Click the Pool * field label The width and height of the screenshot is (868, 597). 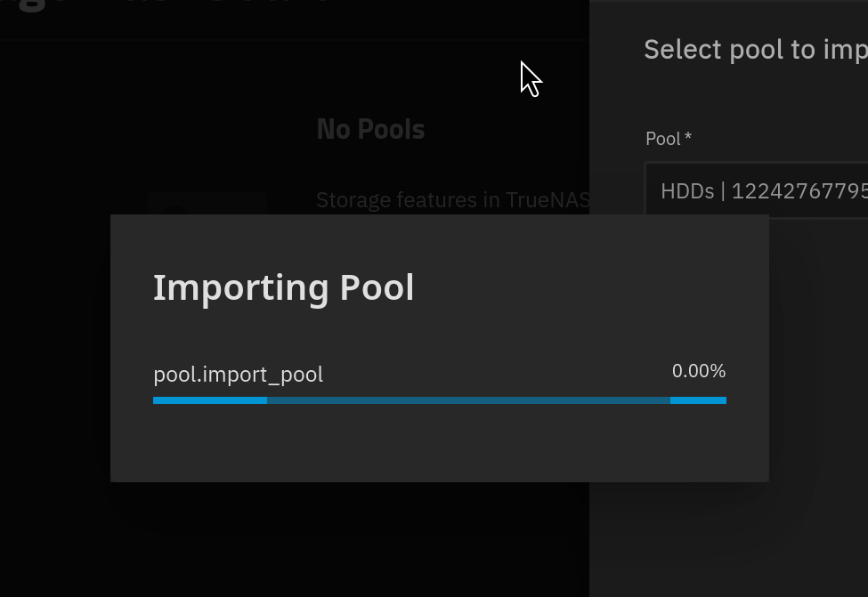point(669,138)
